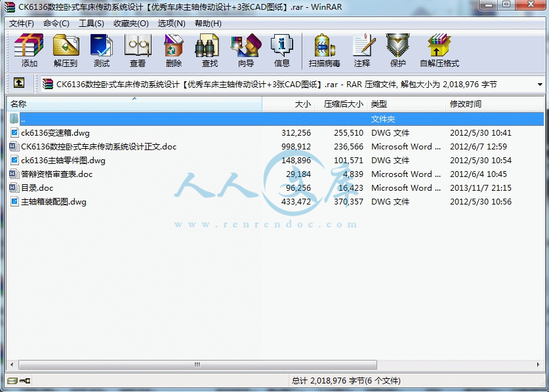Click packed size value 4,839

pos(353,174)
